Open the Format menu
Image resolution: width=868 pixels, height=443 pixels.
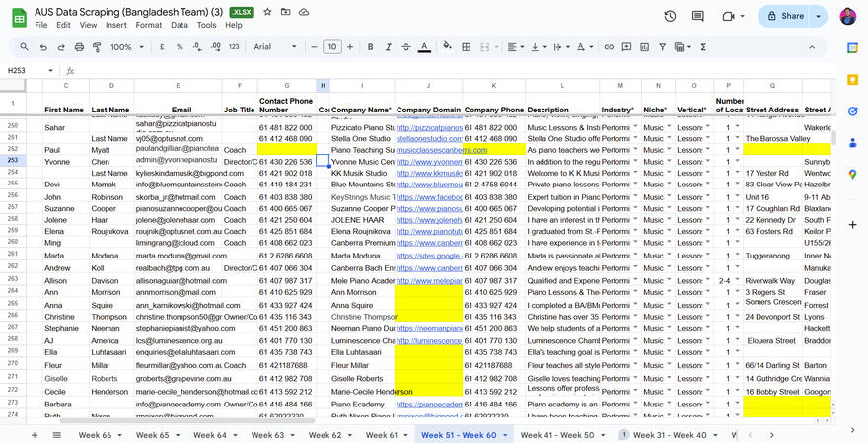pos(149,25)
